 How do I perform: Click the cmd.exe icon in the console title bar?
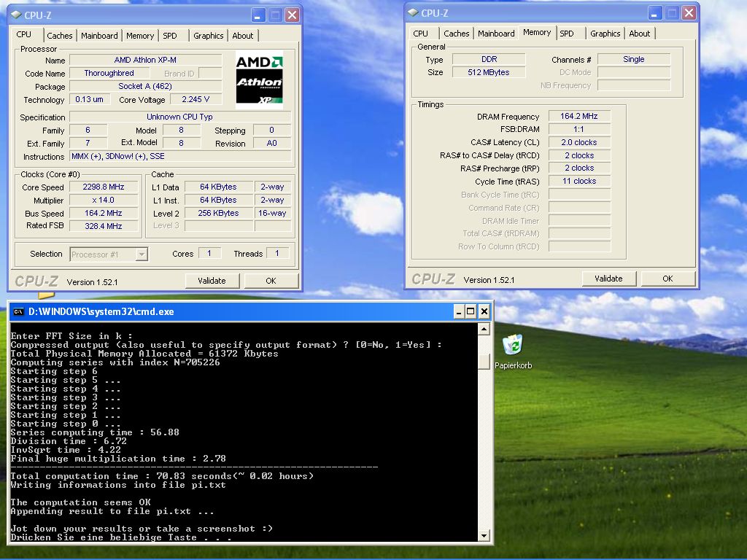tap(18, 311)
